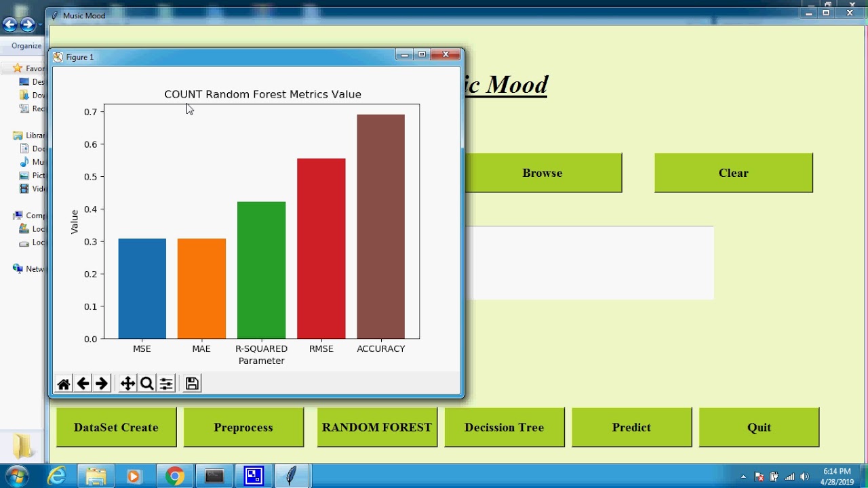This screenshot has width=868, height=488.
Task: Close the Figure 1 window
Action: 446,55
